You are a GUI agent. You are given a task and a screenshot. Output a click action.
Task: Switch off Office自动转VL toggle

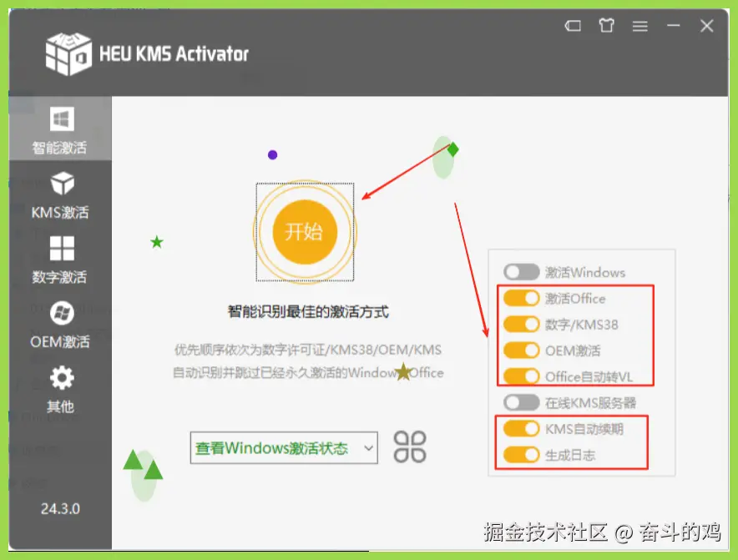(x=521, y=376)
